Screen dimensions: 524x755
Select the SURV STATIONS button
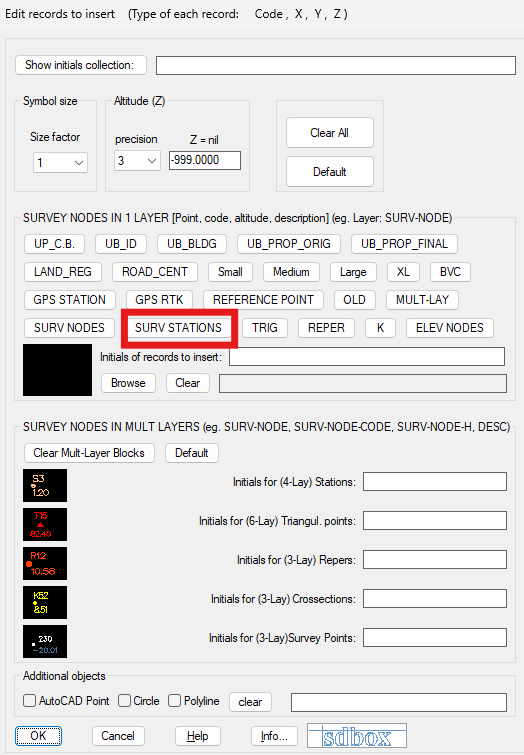point(178,328)
